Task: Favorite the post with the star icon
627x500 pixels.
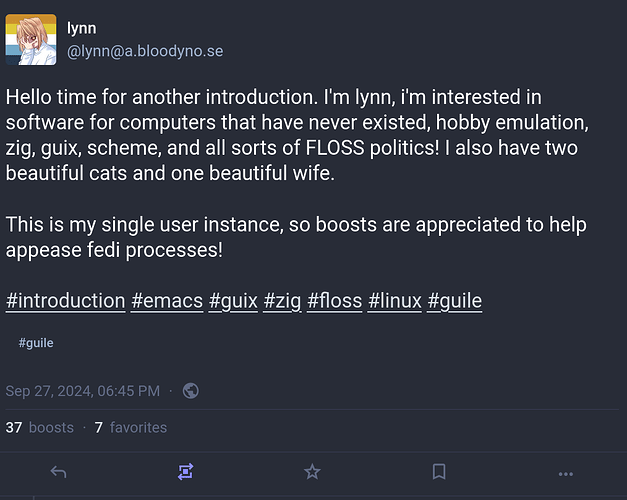Action: click(312, 471)
